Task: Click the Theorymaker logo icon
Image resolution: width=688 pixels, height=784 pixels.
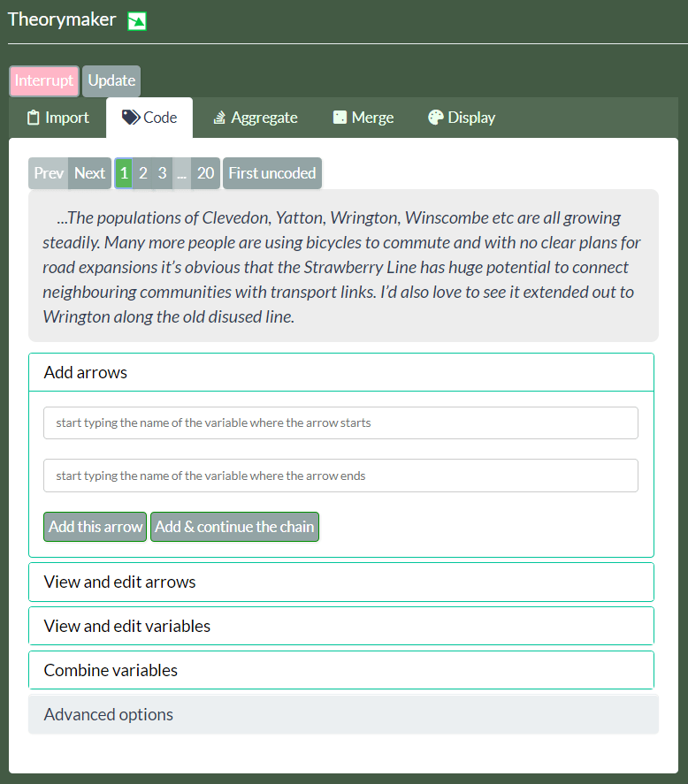Action: pyautogui.click(x=137, y=21)
